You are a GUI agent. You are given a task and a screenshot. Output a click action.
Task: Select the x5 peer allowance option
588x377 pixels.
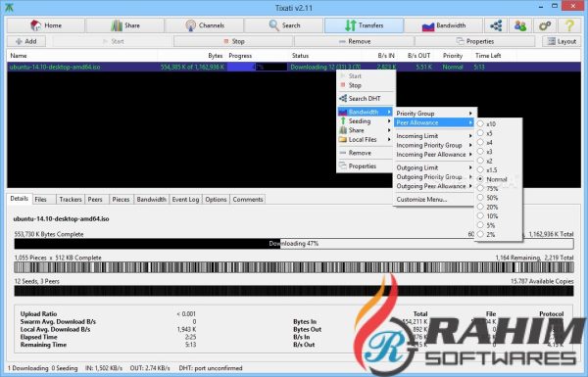point(498,133)
